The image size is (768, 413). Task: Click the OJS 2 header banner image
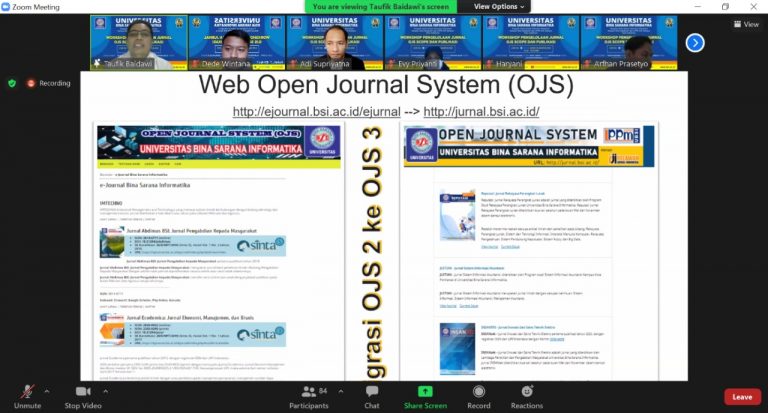pyautogui.click(x=218, y=142)
